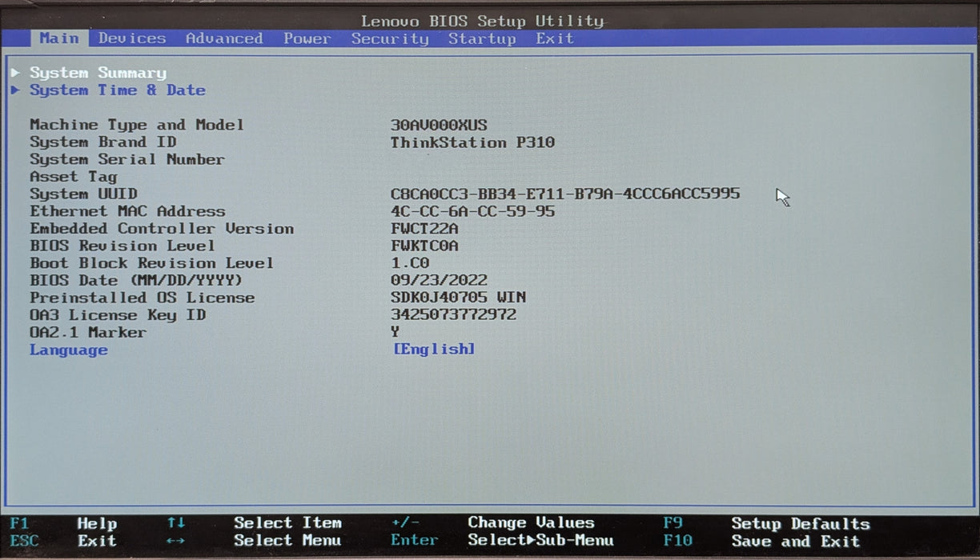The width and height of the screenshot is (980, 560).
Task: Click the F10 Save and Exit hint
Action: click(x=761, y=542)
